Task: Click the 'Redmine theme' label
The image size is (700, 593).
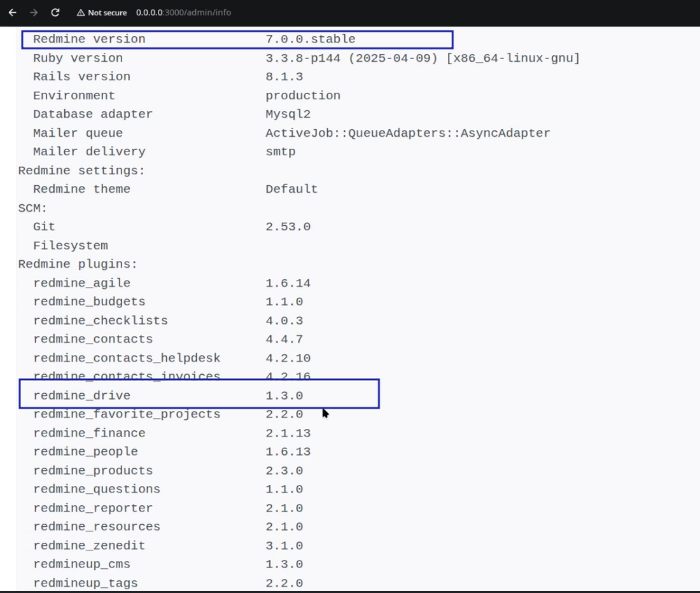Action: pyautogui.click(x=81, y=189)
